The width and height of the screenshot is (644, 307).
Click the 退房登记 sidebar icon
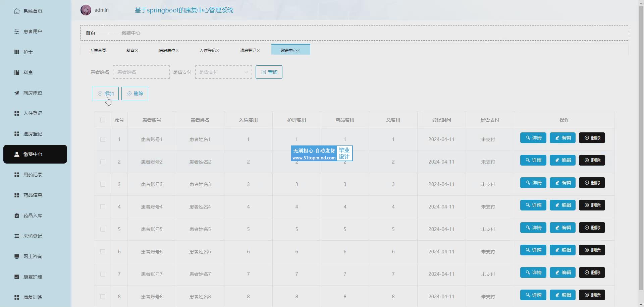point(17,134)
